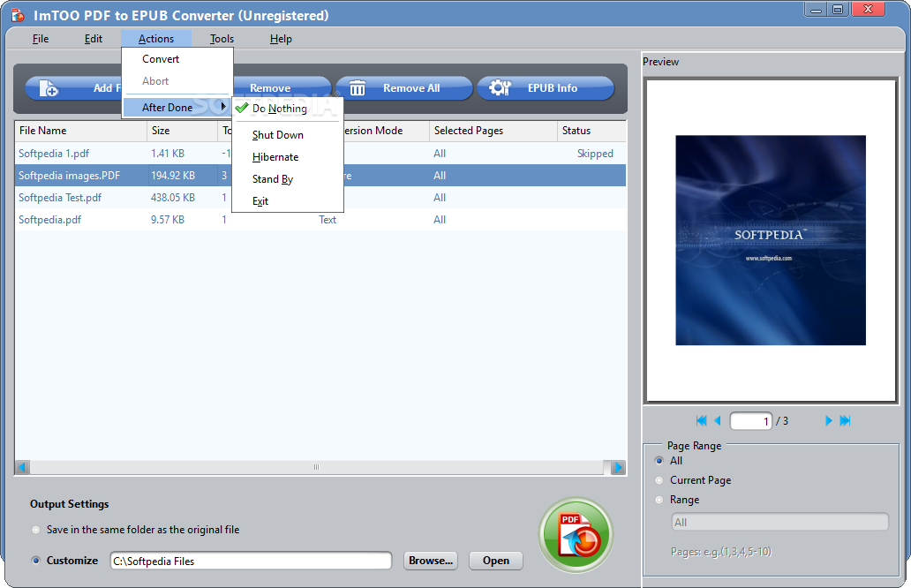Select the Softpedia 1.pdf row
Viewport: 911px width, 588px height.
tap(320, 154)
